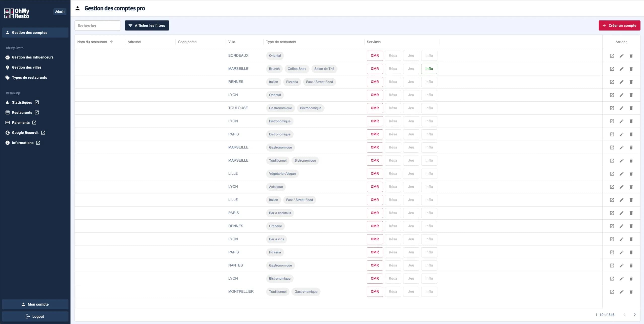The image size is (644, 324).
Task: Go to the next page of results
Action: (x=634, y=315)
